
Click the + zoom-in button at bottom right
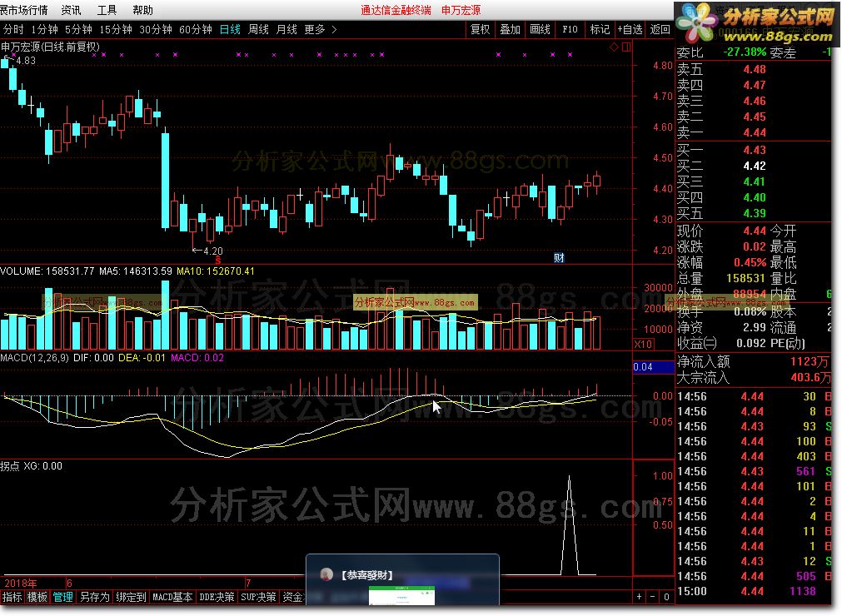pyautogui.click(x=639, y=597)
